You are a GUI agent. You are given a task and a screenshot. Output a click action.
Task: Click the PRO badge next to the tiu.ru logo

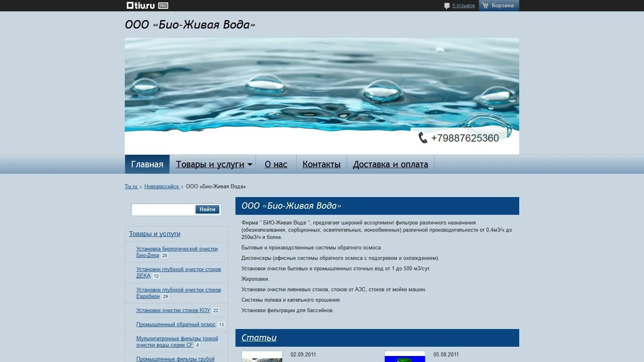coord(163,6)
